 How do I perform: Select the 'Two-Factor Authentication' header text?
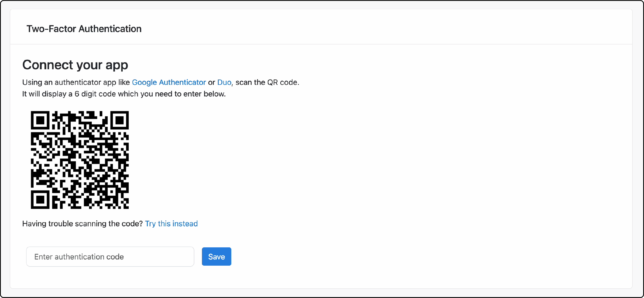point(84,29)
